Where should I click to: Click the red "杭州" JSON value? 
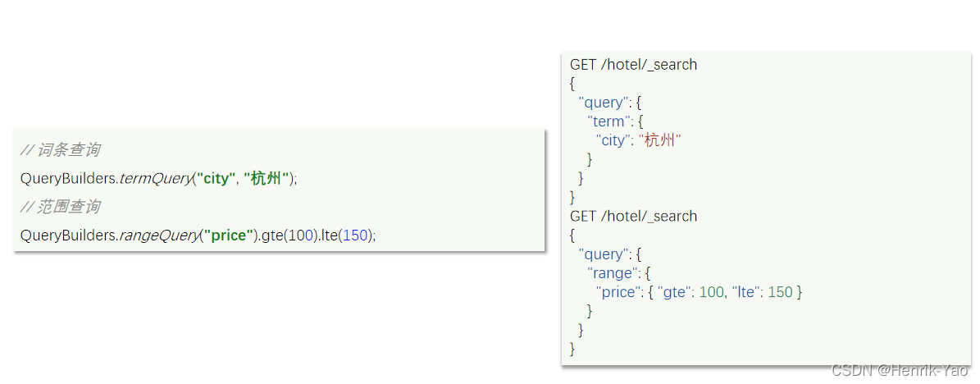point(659,140)
